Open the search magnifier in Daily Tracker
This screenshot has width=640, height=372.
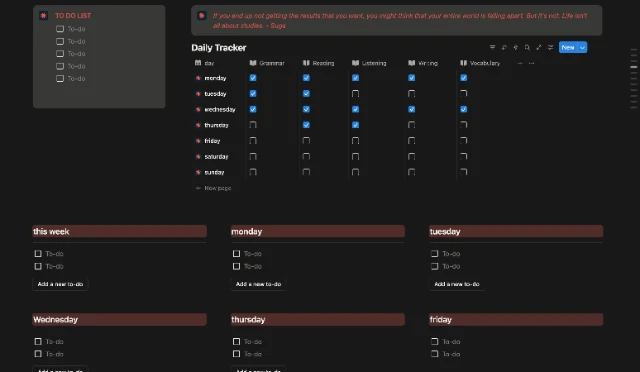527,47
